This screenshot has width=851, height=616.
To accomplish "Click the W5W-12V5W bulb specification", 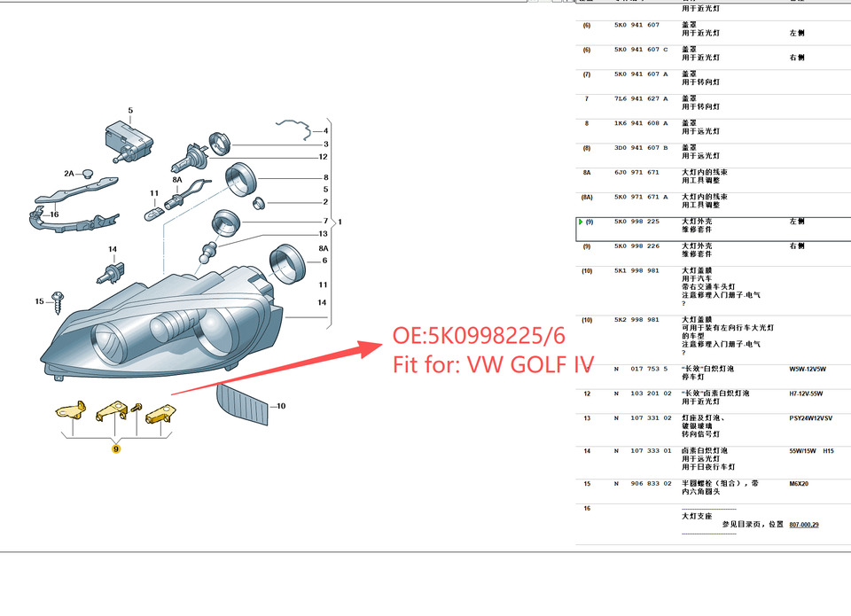I will point(808,369).
